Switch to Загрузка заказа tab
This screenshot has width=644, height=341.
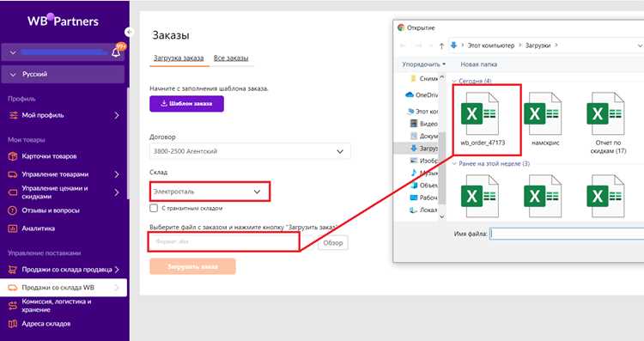tap(179, 58)
